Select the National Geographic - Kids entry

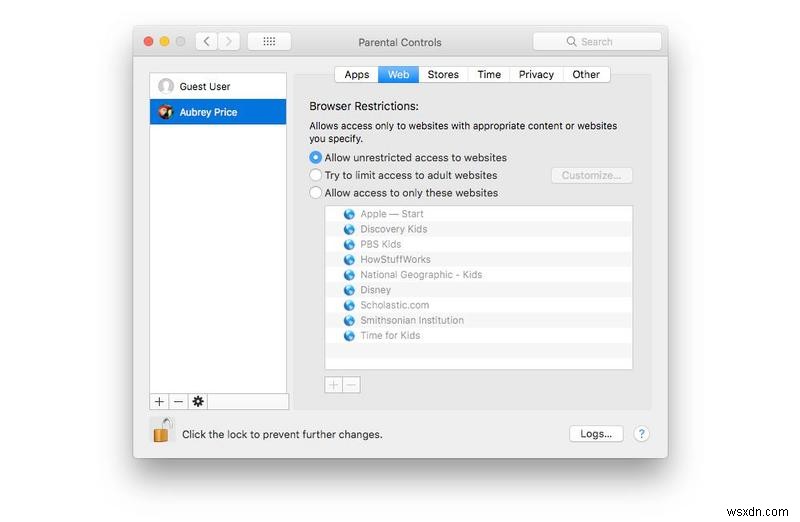click(x=479, y=275)
